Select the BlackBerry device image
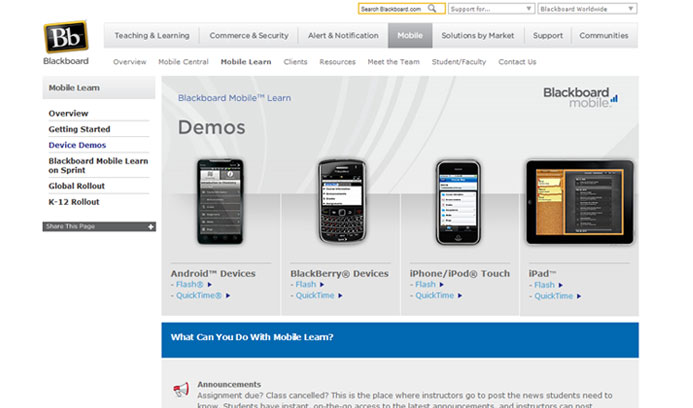 click(x=340, y=202)
